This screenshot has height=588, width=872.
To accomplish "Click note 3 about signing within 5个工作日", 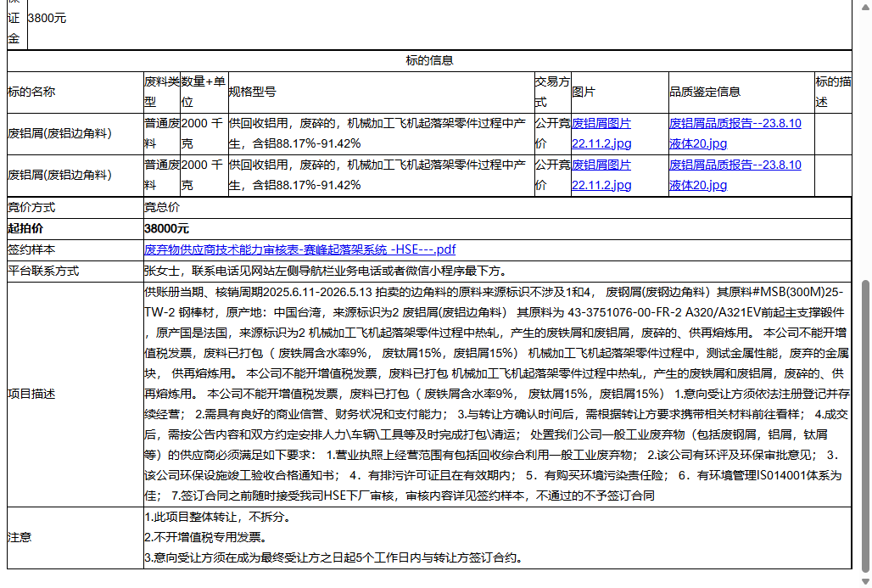I will pyautogui.click(x=333, y=557).
